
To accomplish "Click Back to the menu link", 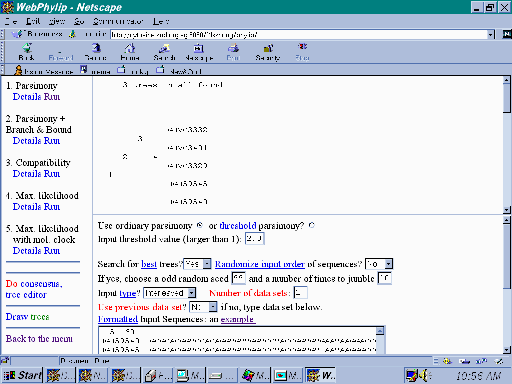I will (39, 339).
